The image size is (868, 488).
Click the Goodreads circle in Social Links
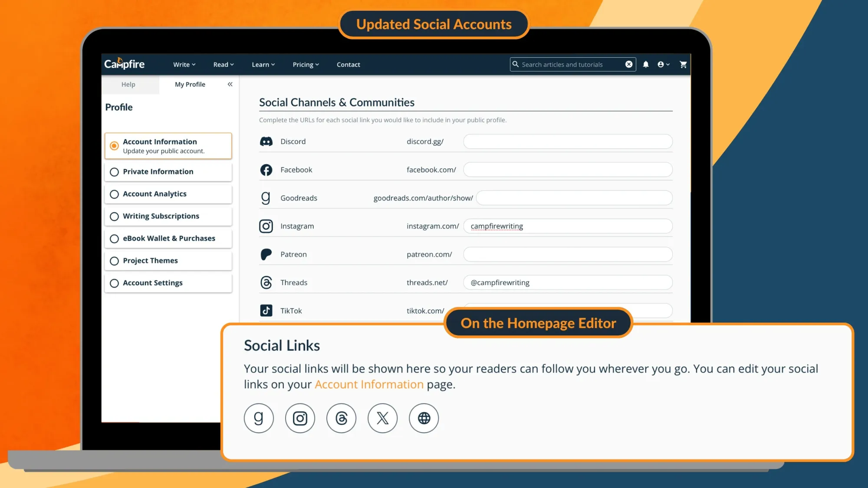[259, 418]
